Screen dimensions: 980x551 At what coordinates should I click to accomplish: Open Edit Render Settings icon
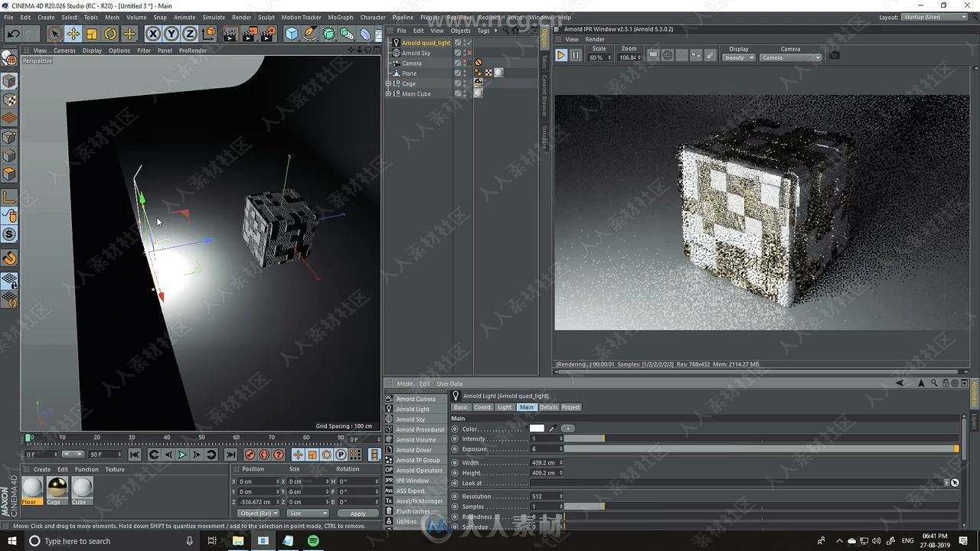click(x=268, y=34)
